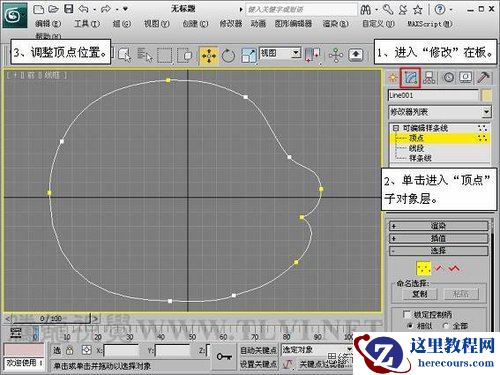
Task: Toggle the Window/Crossing selection icon
Action: (185, 55)
